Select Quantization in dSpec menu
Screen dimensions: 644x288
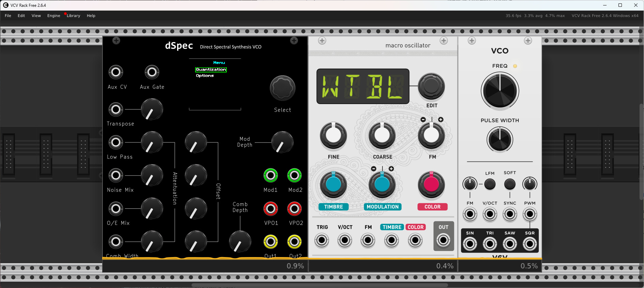(x=211, y=69)
